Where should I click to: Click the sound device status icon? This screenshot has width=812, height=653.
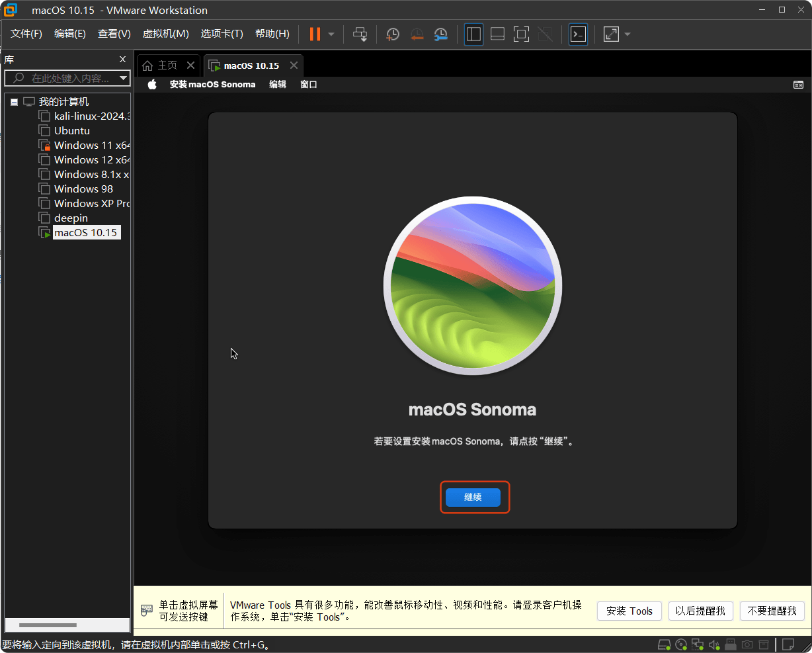pyautogui.click(x=714, y=644)
